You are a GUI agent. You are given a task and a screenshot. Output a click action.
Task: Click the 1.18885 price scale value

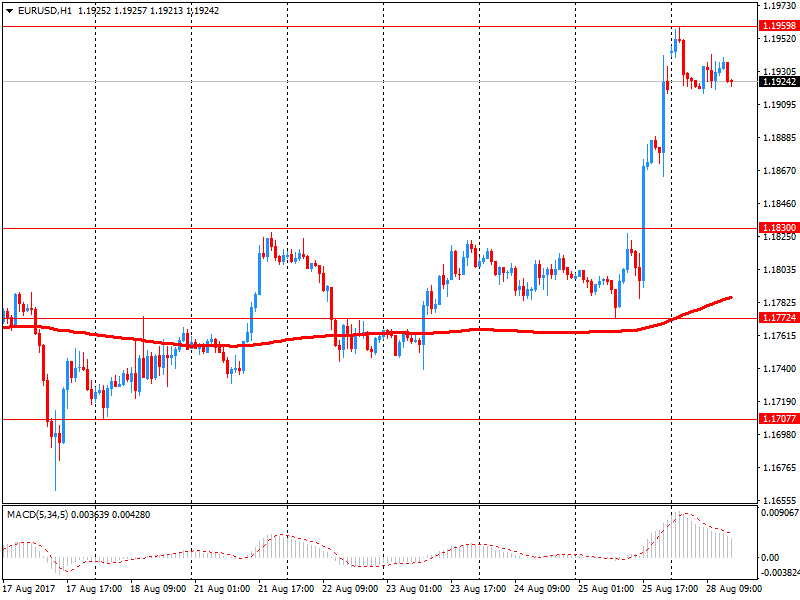point(780,138)
